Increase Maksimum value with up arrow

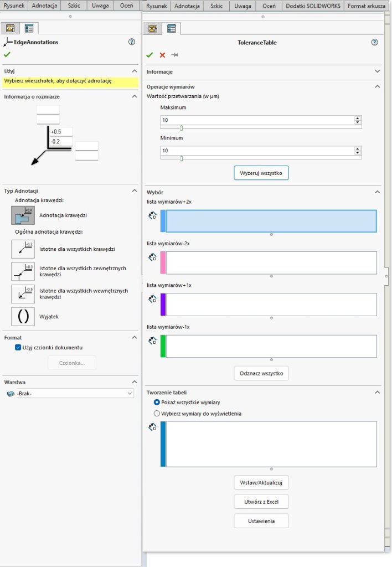pos(358,118)
